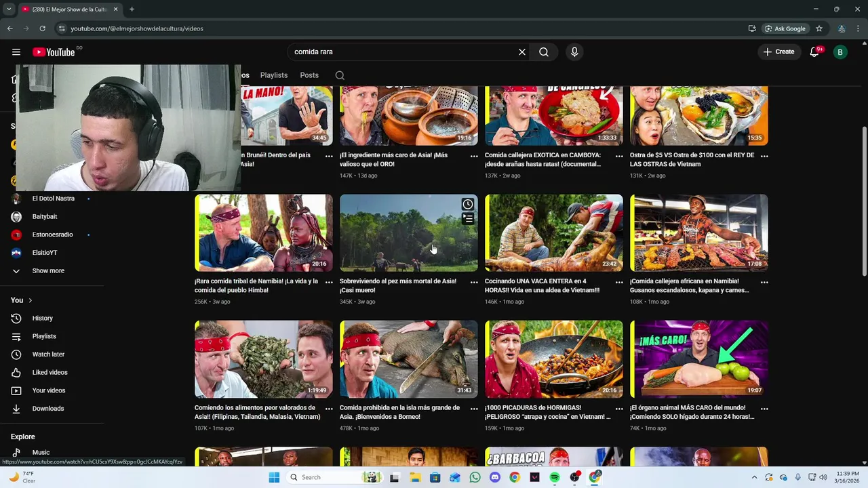Open the tab search dropdown in Chrome
The width and height of the screenshot is (868, 488).
[9, 9]
